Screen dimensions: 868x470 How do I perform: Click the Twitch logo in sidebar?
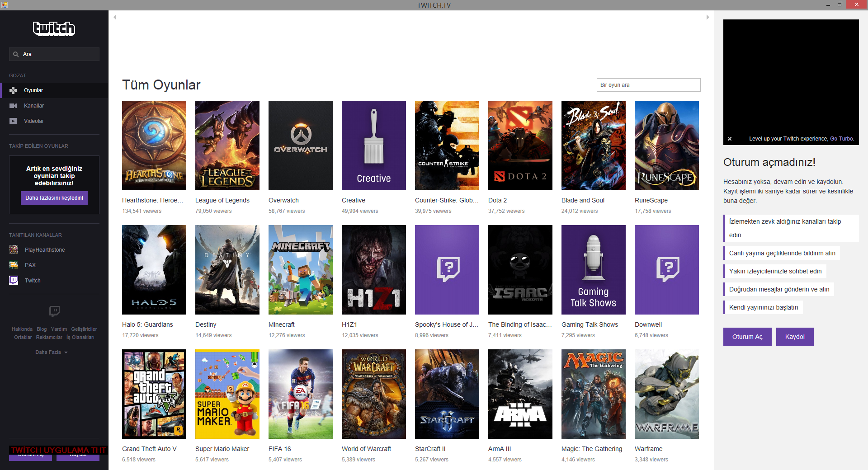tap(54, 28)
